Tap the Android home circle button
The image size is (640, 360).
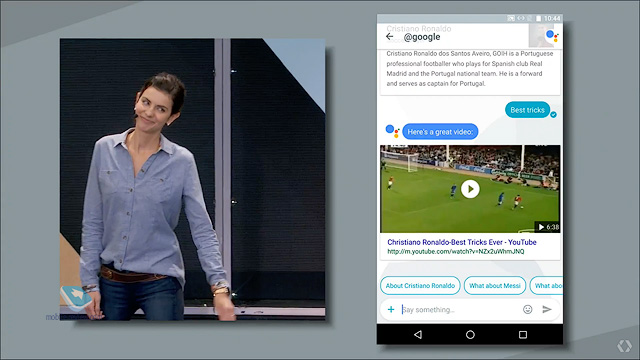(470, 335)
